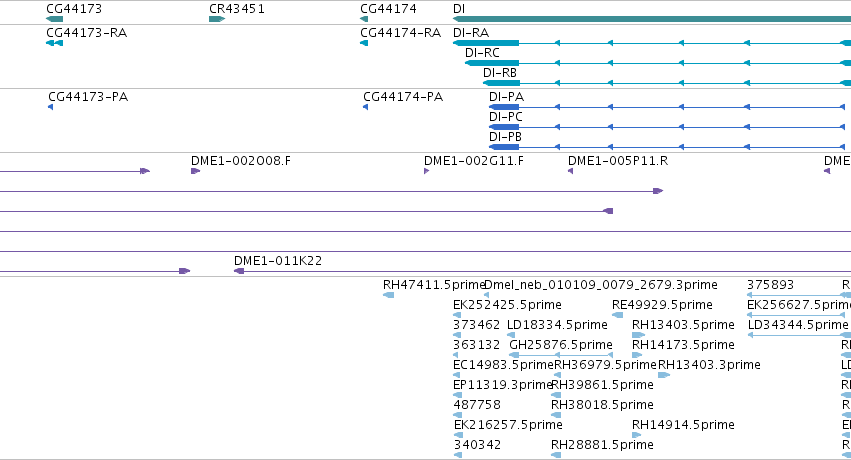Select EST GH25876.5prime

coord(561,345)
